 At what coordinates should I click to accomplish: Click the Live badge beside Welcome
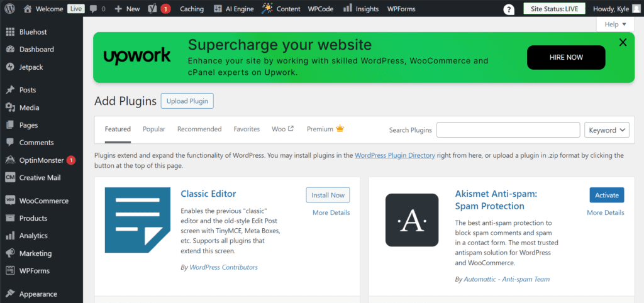[x=76, y=9]
